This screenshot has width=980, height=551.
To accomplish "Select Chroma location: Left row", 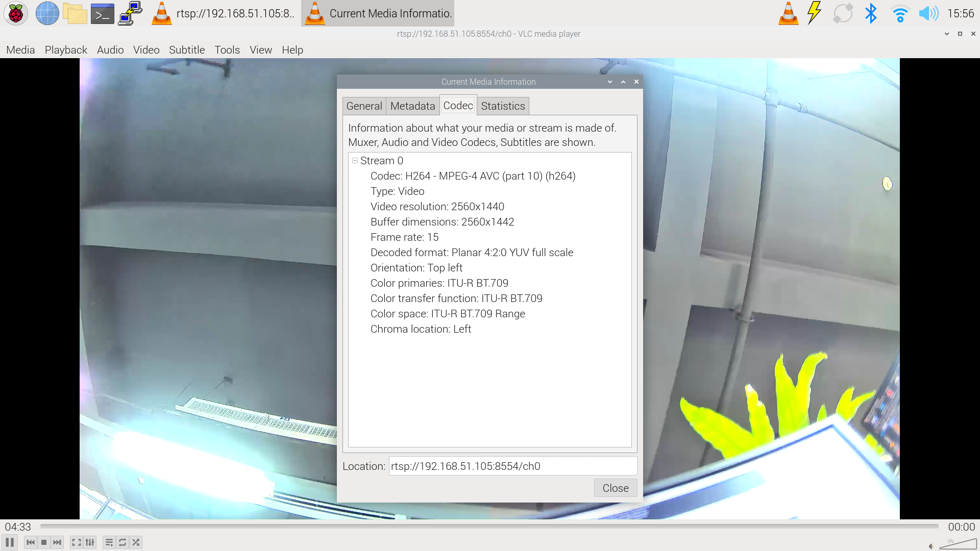I will [421, 329].
